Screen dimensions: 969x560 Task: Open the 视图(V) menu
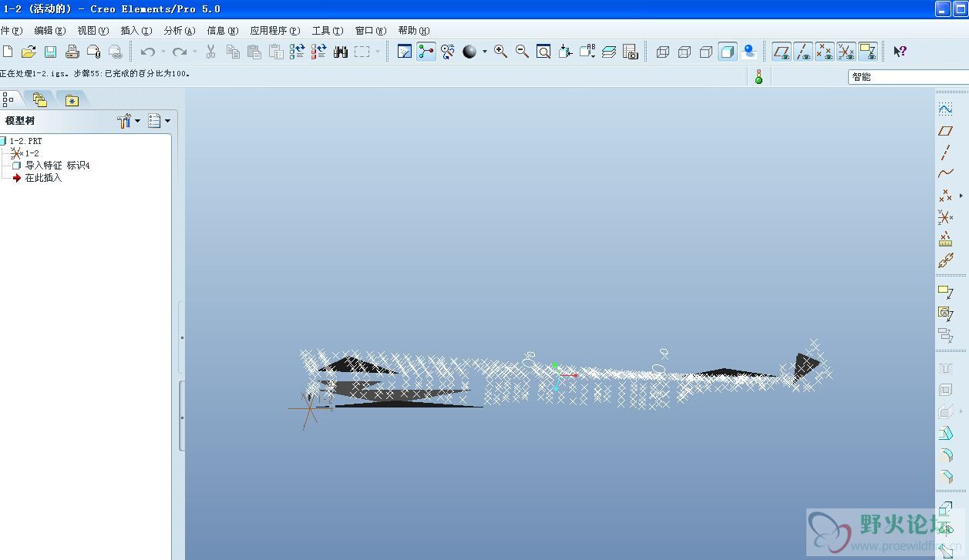(93, 31)
